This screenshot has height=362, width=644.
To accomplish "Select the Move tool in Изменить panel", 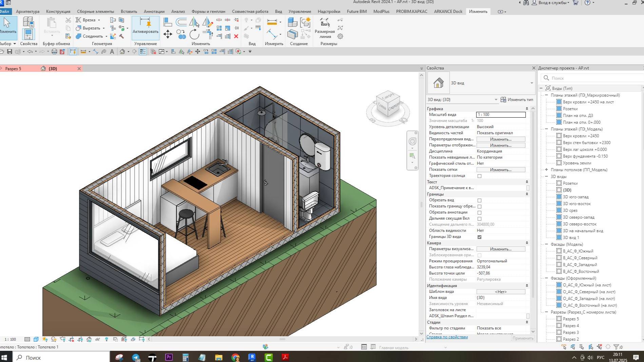I will pos(168,35).
